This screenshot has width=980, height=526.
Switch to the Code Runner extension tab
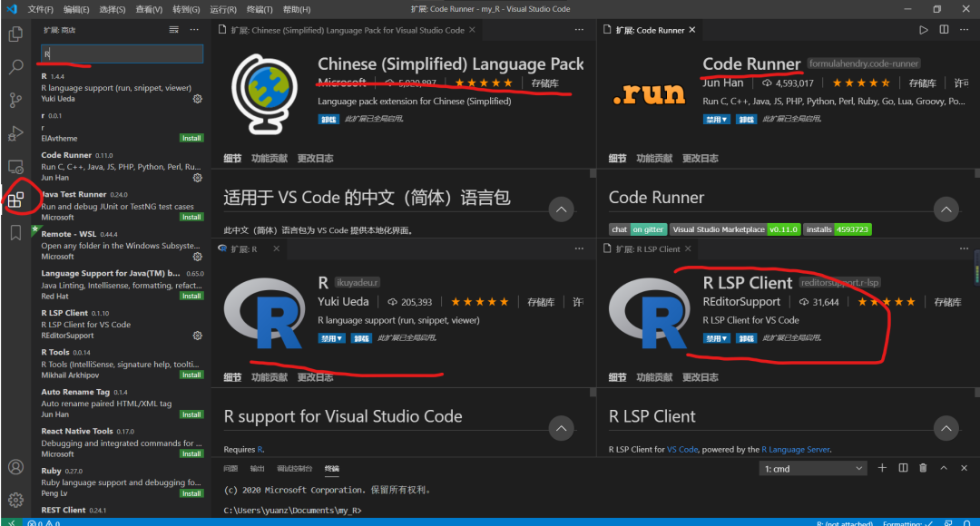point(650,30)
